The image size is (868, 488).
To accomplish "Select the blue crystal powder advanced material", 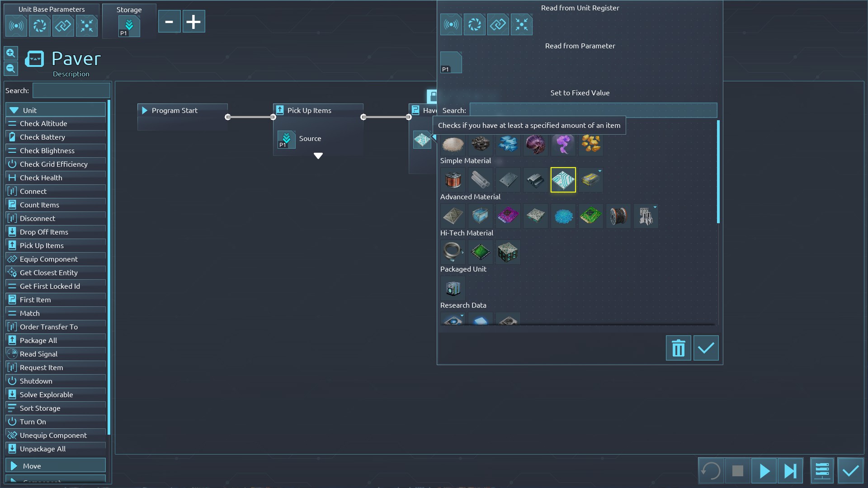I will click(563, 216).
